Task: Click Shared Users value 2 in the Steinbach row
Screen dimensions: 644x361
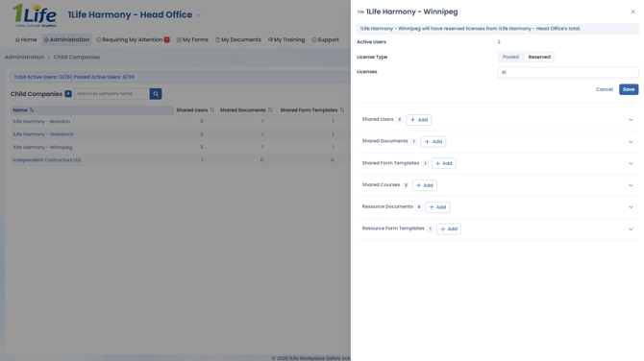Action: (x=201, y=134)
